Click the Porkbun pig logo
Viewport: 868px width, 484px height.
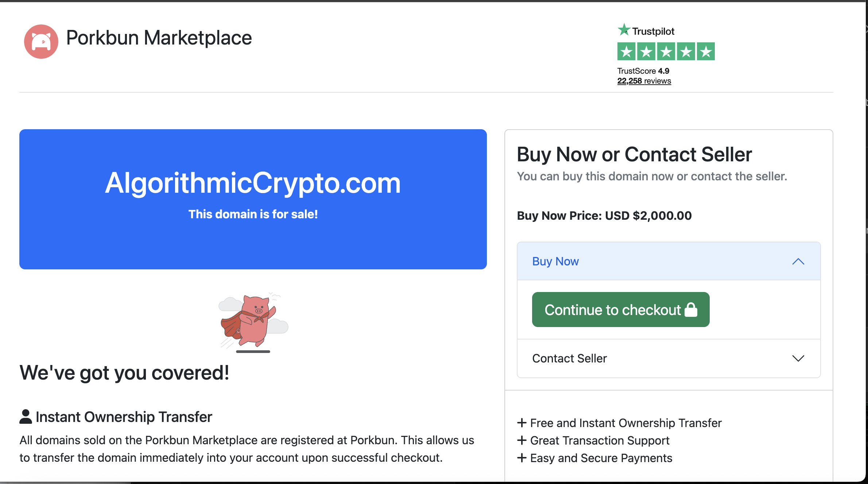pos(41,41)
